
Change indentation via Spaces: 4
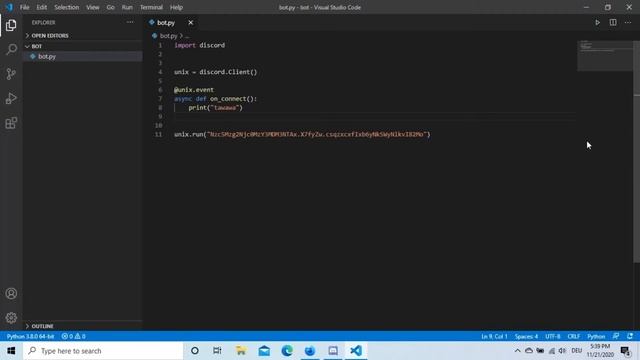pyautogui.click(x=526, y=336)
